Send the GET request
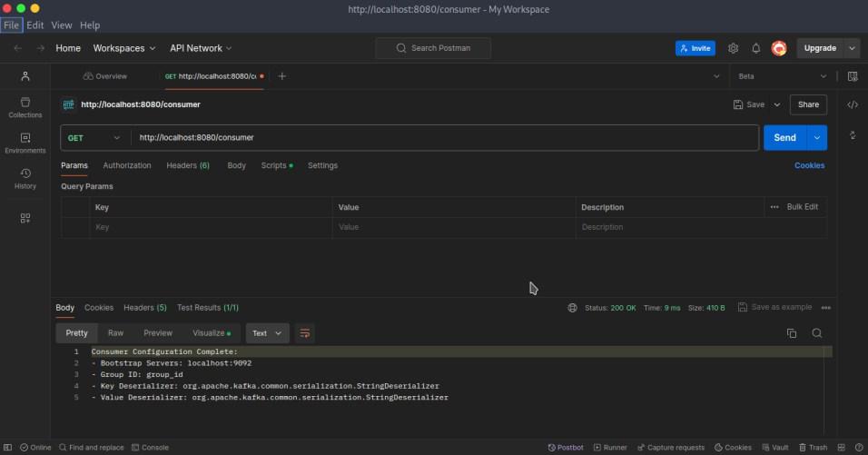This screenshot has height=455, width=868. (x=785, y=138)
